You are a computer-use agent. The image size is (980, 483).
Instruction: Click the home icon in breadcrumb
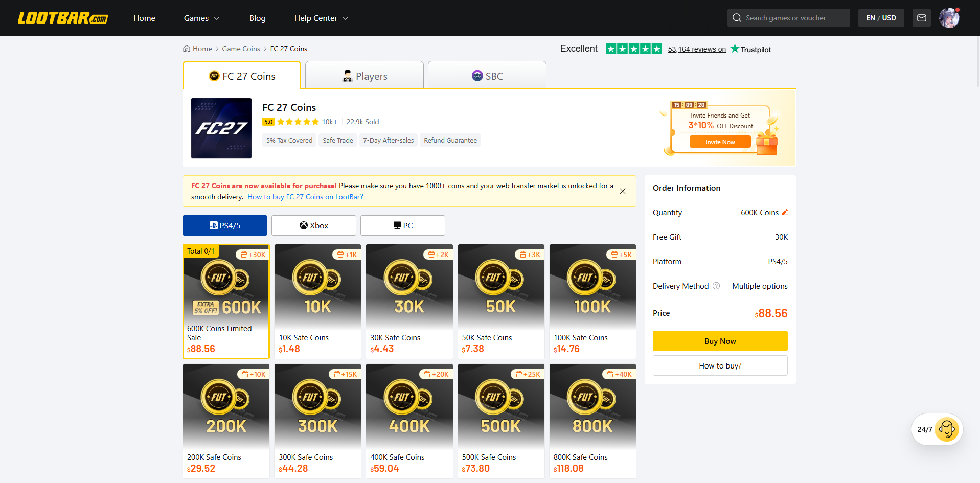[x=187, y=49]
